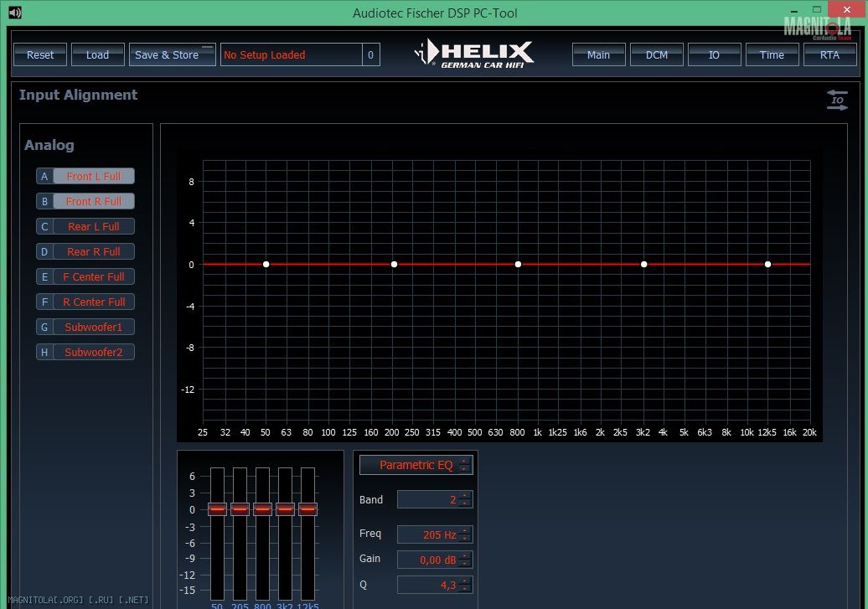Click the Helix logo

474,54
